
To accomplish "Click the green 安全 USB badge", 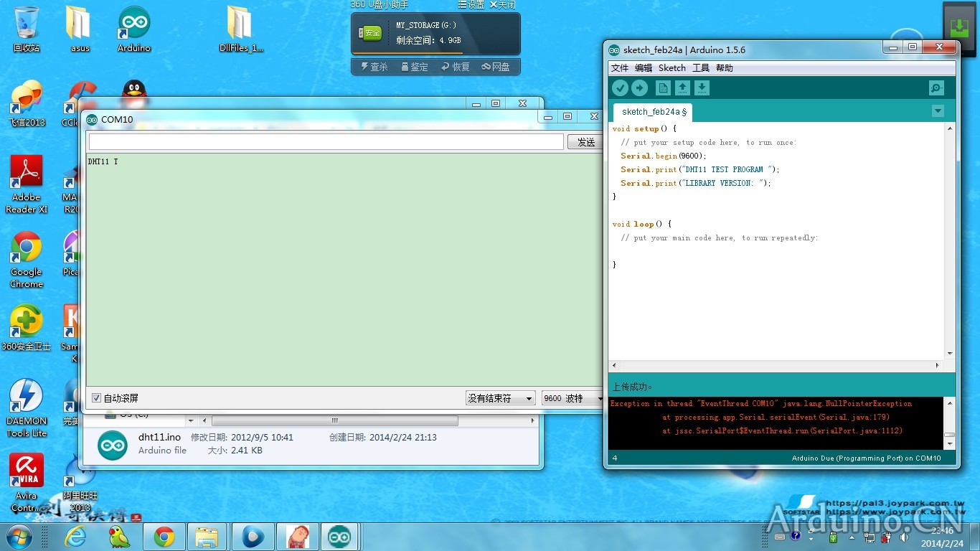I will click(370, 33).
